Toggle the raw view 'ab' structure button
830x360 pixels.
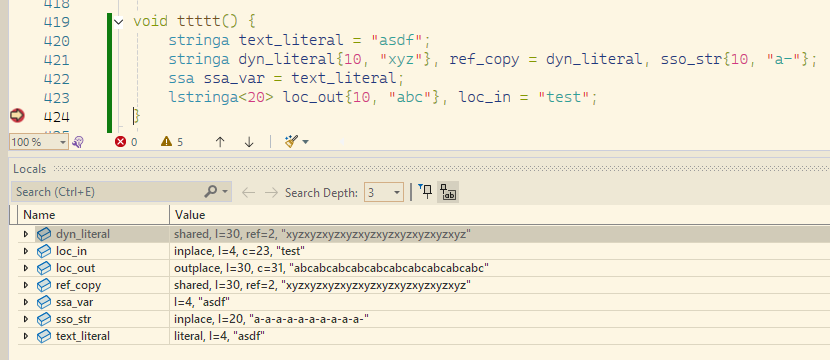(x=448, y=192)
